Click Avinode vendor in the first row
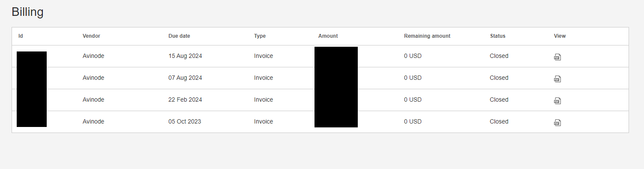The image size is (644, 169). [93, 56]
